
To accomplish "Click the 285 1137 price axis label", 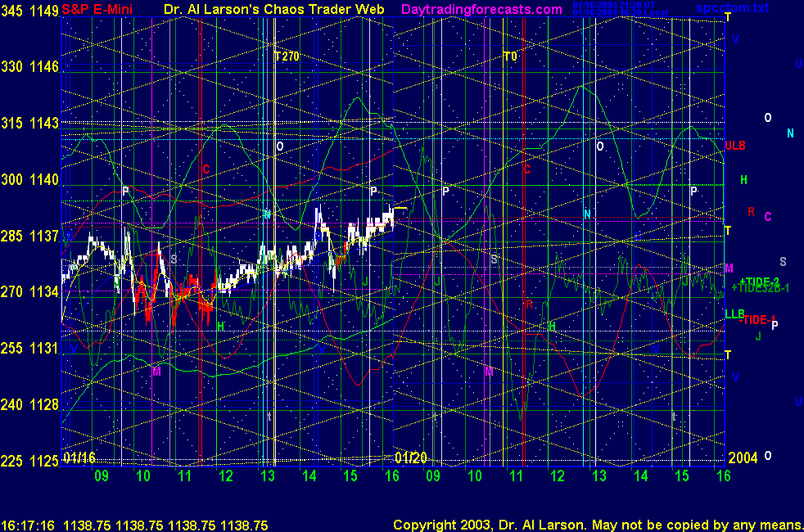I will click(x=29, y=236).
